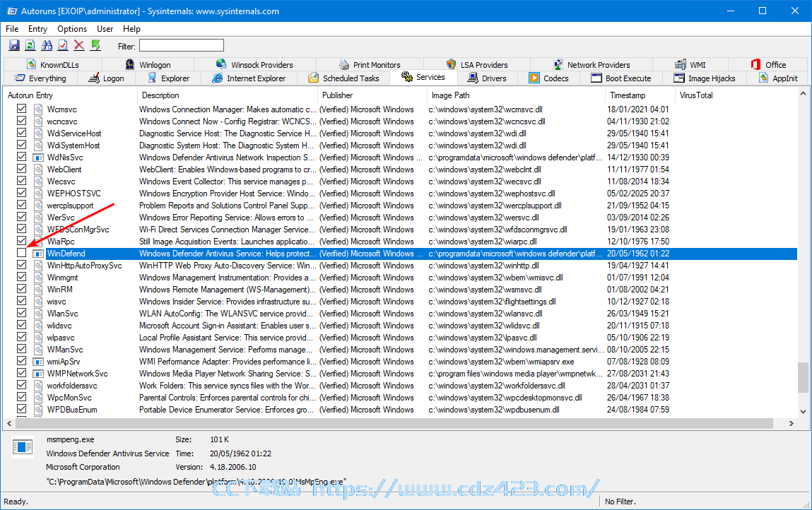Screen dimensions: 812x510
Task: Open the Codecs tab
Action: [x=549, y=78]
